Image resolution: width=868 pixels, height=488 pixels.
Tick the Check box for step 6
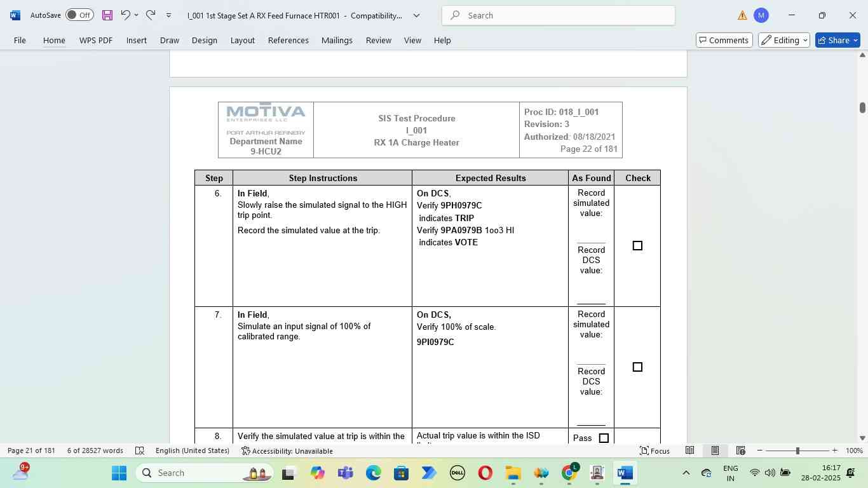click(x=637, y=246)
